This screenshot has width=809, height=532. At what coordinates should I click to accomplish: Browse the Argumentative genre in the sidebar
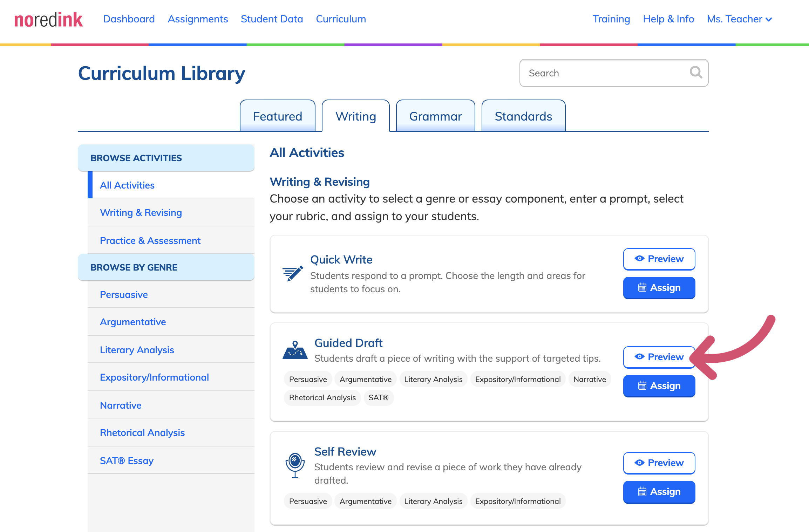tap(171, 322)
